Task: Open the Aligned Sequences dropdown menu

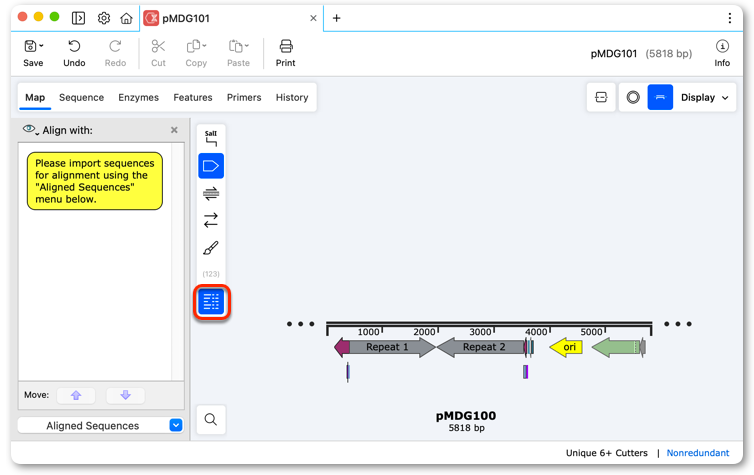Action: click(x=101, y=425)
